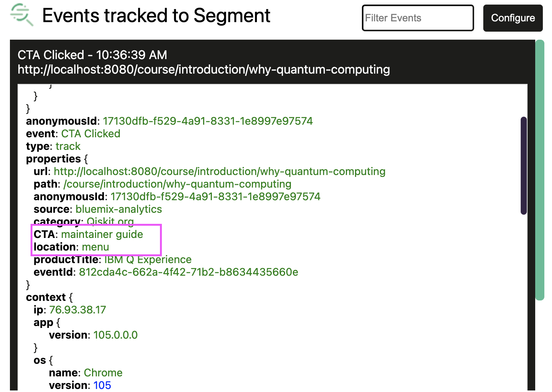Click the location menu property value

(95, 247)
